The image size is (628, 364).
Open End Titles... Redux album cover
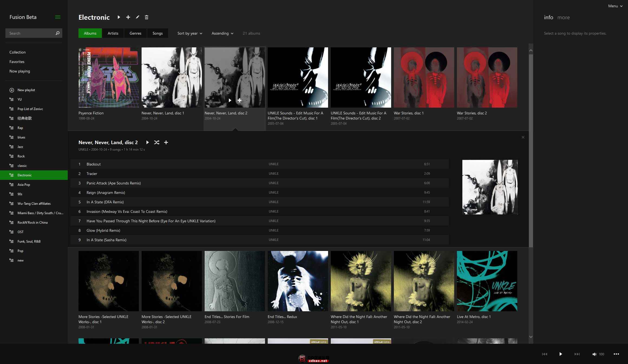[298, 281]
